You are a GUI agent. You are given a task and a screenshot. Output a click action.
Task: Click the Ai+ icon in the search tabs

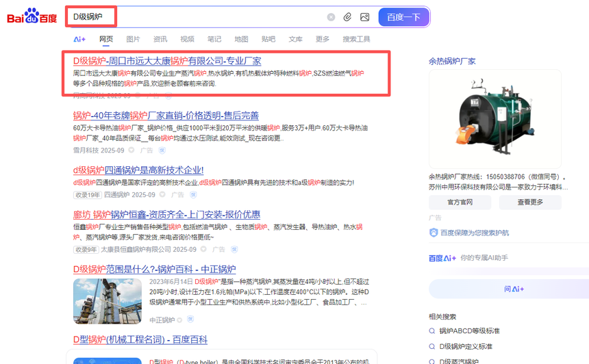click(x=79, y=39)
